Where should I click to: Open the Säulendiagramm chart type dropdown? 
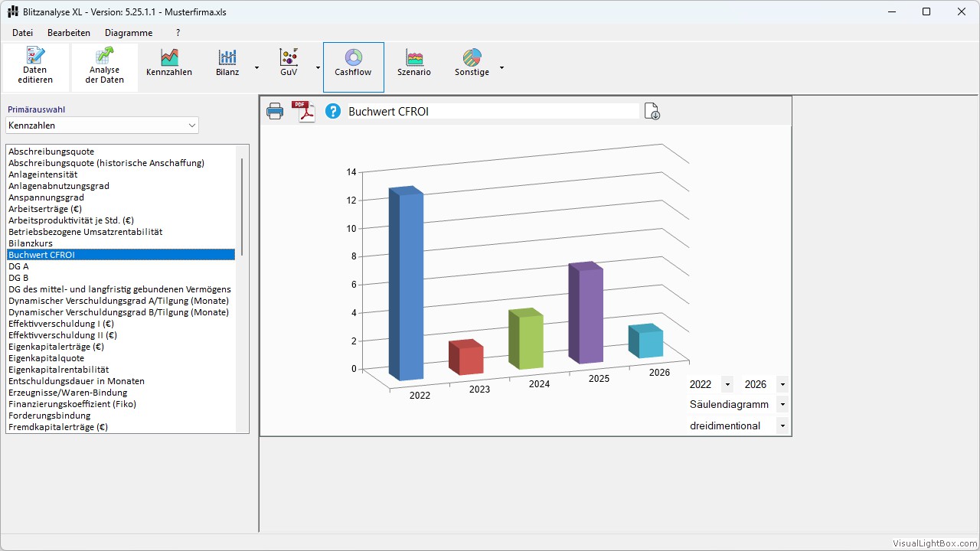[782, 404]
